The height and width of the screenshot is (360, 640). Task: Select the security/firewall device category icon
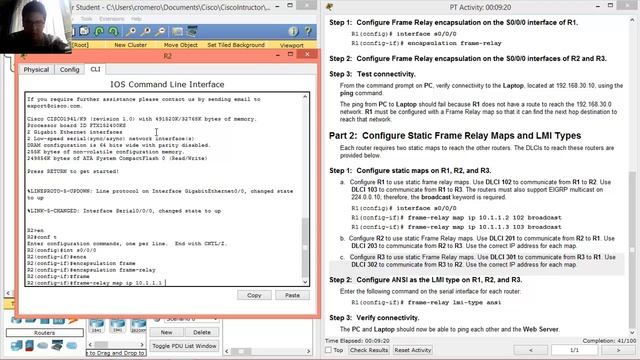[x=29, y=346]
